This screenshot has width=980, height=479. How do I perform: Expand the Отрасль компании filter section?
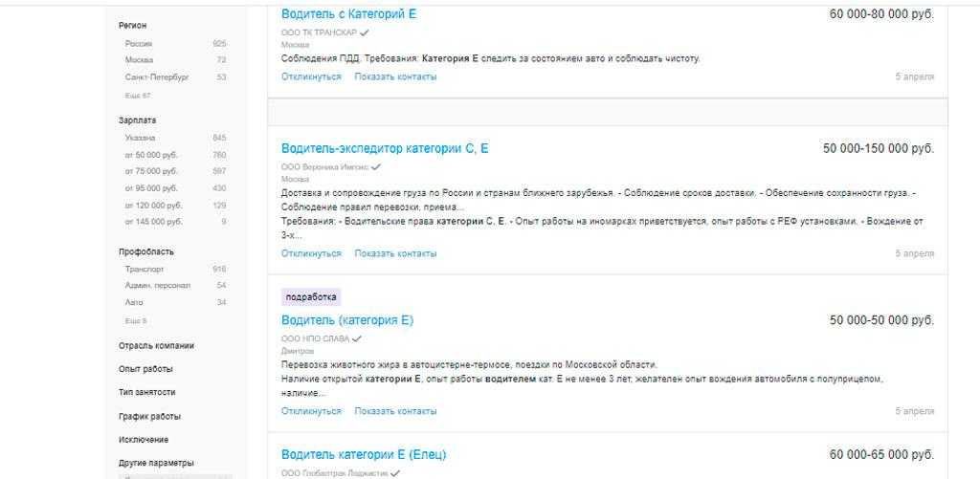[x=156, y=346]
